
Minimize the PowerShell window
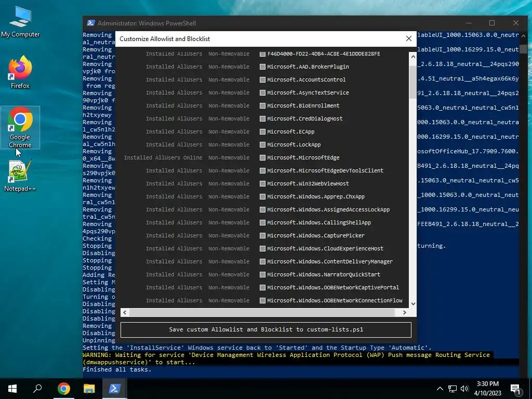point(469,23)
